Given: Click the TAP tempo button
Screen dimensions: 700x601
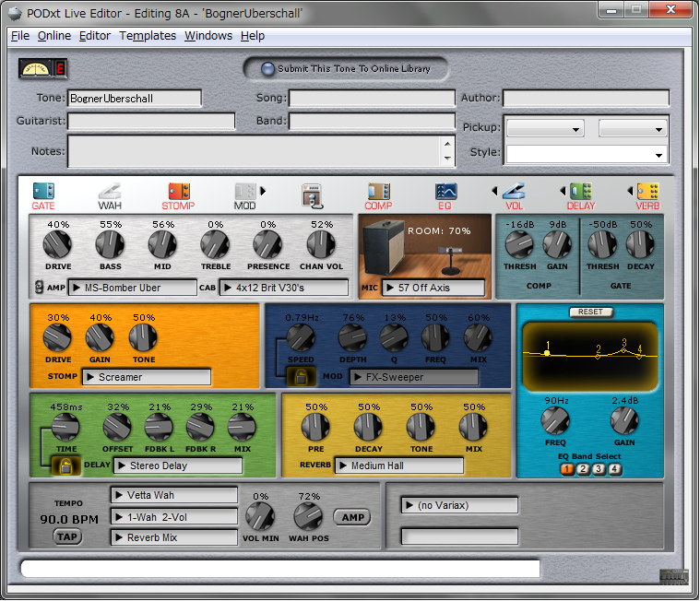Looking at the screenshot, I should pos(67,536).
